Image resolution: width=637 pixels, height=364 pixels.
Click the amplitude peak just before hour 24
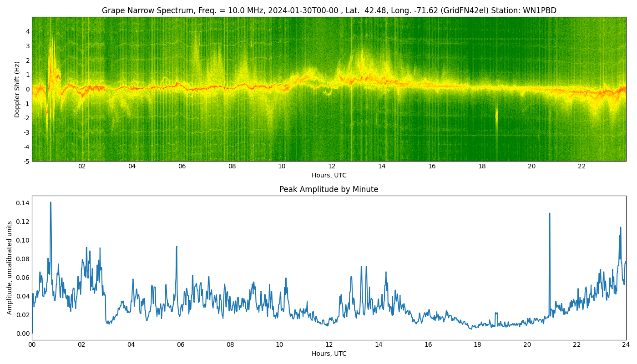tap(620, 228)
